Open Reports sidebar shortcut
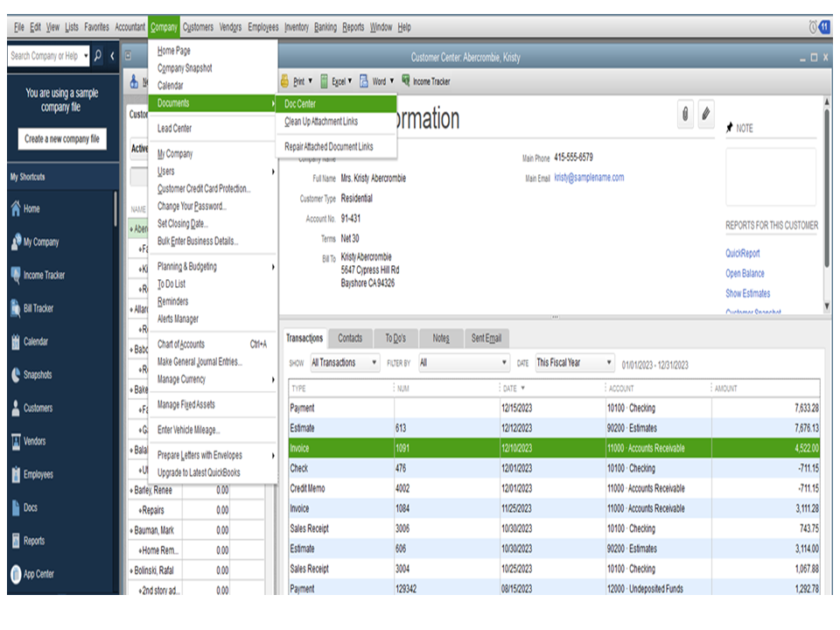This screenshot has height=630, width=840. pyautogui.click(x=28, y=541)
